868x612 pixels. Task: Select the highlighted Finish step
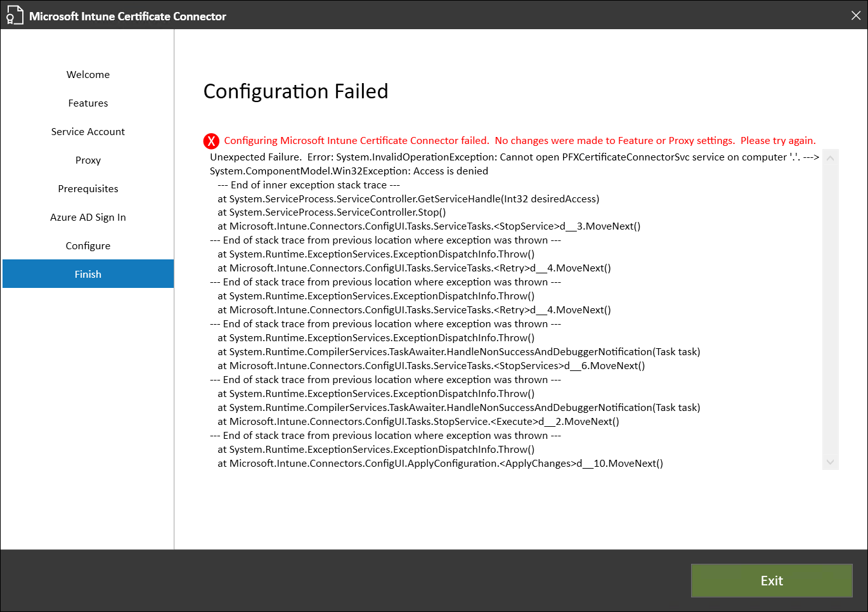88,274
